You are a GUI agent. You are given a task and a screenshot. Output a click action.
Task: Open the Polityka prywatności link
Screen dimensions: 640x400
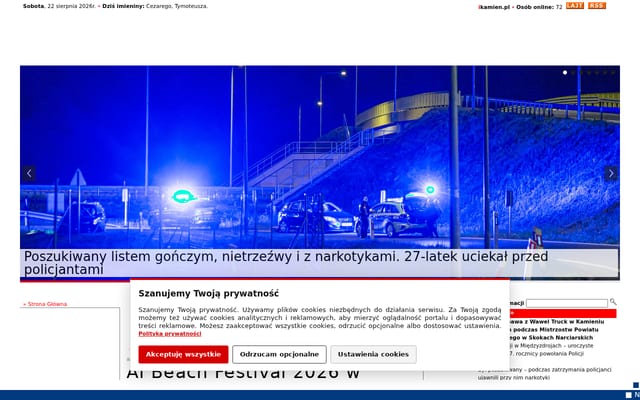coord(170,334)
